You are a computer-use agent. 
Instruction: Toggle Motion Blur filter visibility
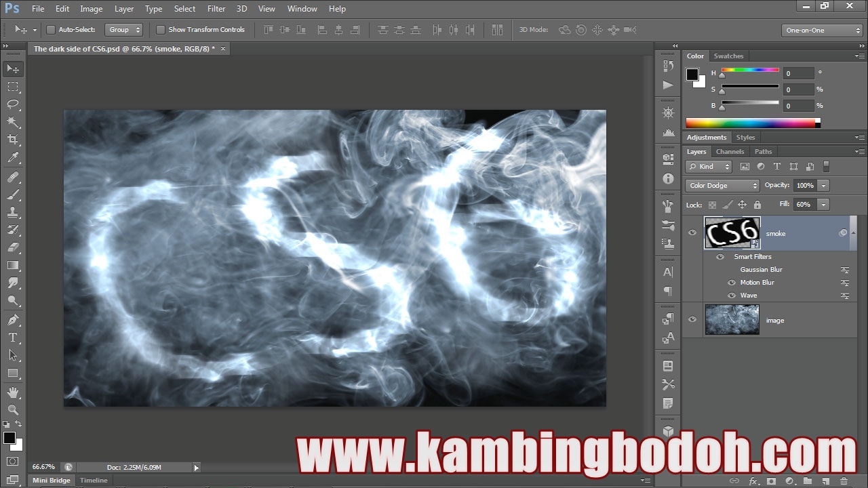[x=732, y=283]
